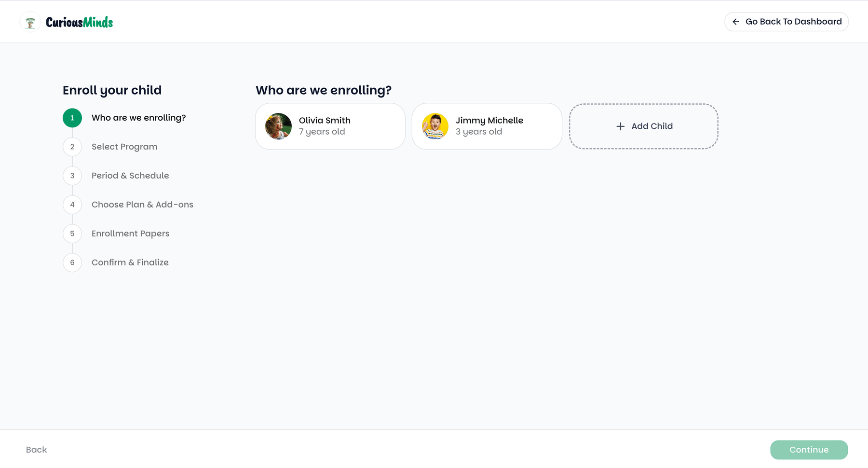Click the plus icon in Add Child
868x468 pixels.
[x=621, y=126]
